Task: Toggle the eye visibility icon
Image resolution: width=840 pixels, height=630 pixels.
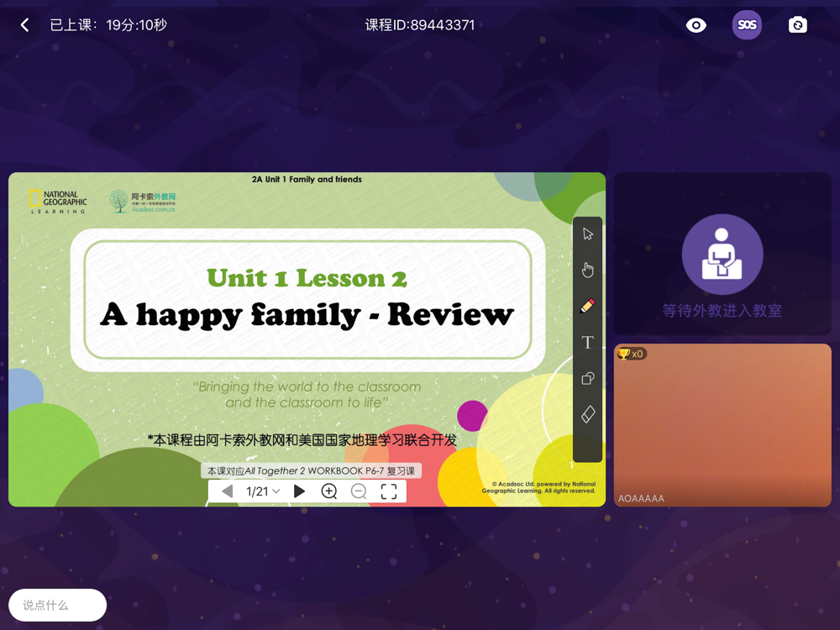Action: (696, 24)
